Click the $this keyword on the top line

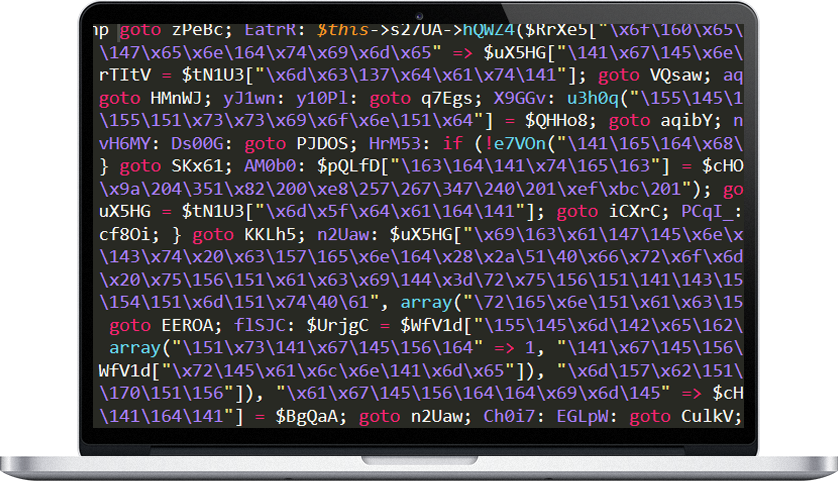[342, 30]
